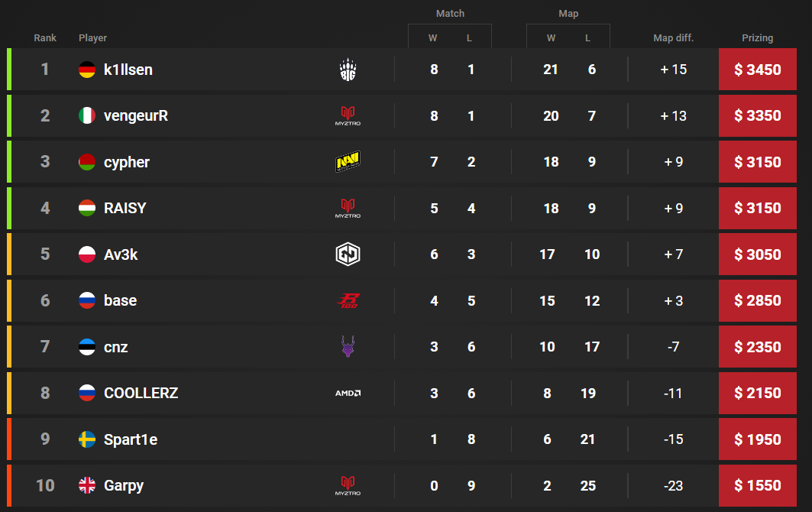Screen dimensions: 812x512
Task: Click the Swedish flag beside Spart1e
Action: pyautogui.click(x=87, y=439)
